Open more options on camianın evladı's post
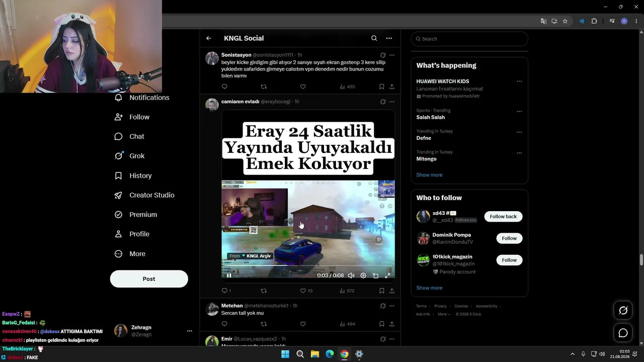 (392, 102)
